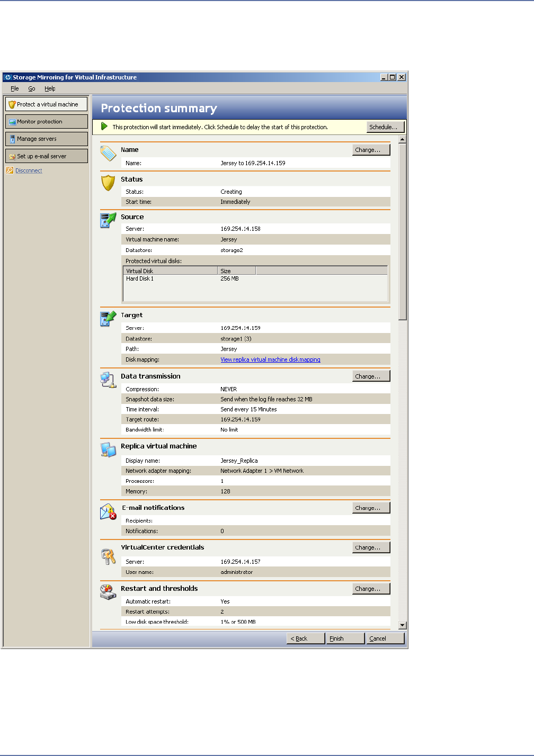The width and height of the screenshot is (534, 756).
Task: Click the E-mail notifications envelope icon
Action: coord(108,511)
